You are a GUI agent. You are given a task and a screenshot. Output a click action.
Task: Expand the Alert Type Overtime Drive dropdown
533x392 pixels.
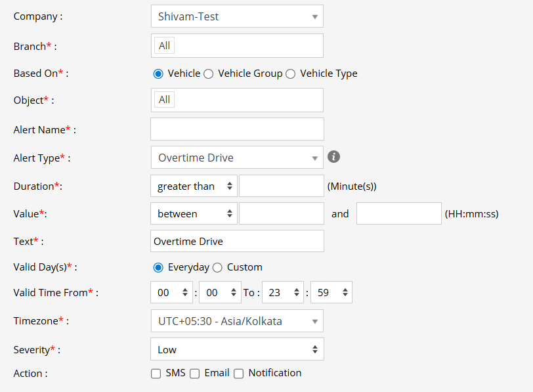click(x=237, y=158)
